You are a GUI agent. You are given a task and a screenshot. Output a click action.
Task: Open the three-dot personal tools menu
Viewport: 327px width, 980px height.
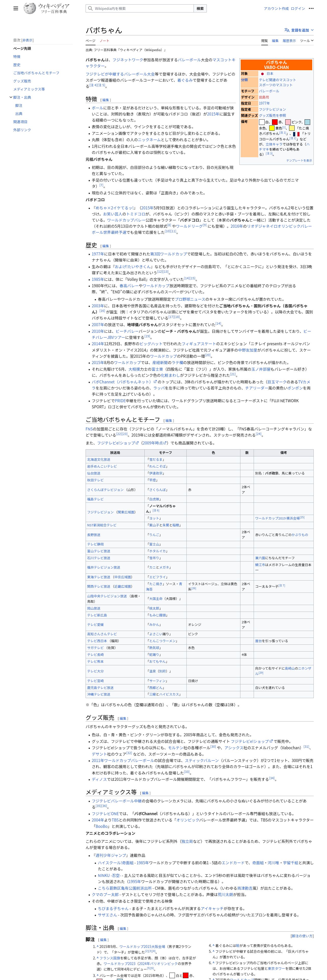(x=311, y=8)
